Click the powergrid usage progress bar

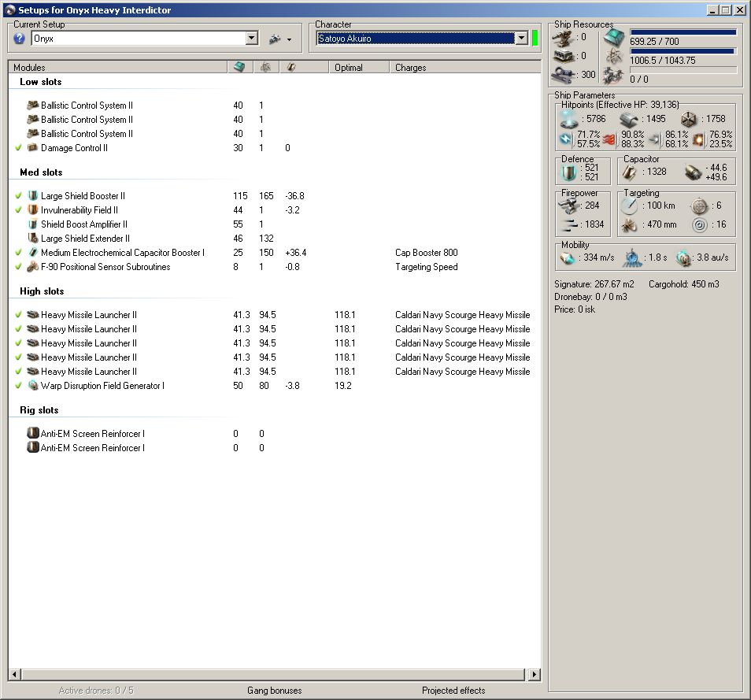(683, 51)
